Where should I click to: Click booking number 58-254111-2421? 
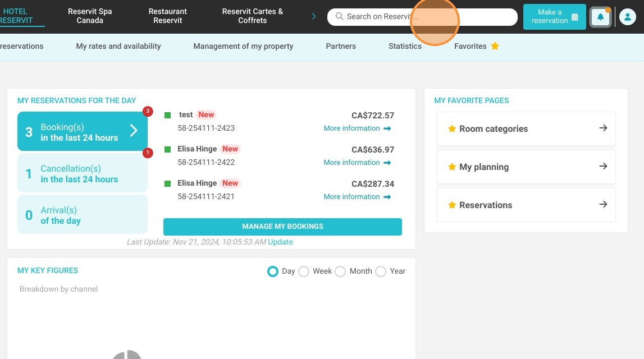point(206,196)
